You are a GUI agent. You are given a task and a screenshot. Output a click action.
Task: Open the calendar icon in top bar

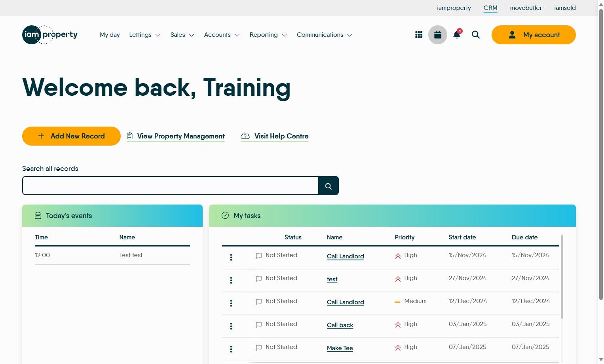point(437,35)
